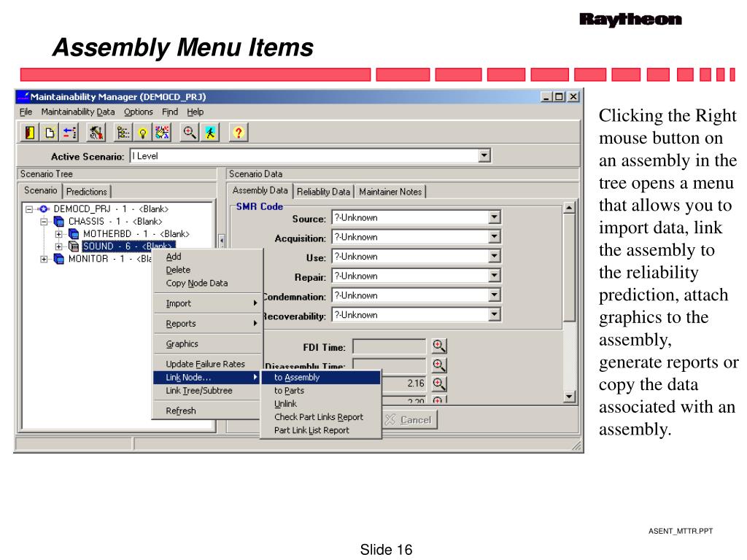This screenshot has width=747, height=560.
Task: Open the Source dropdown list
Action: coord(495,217)
